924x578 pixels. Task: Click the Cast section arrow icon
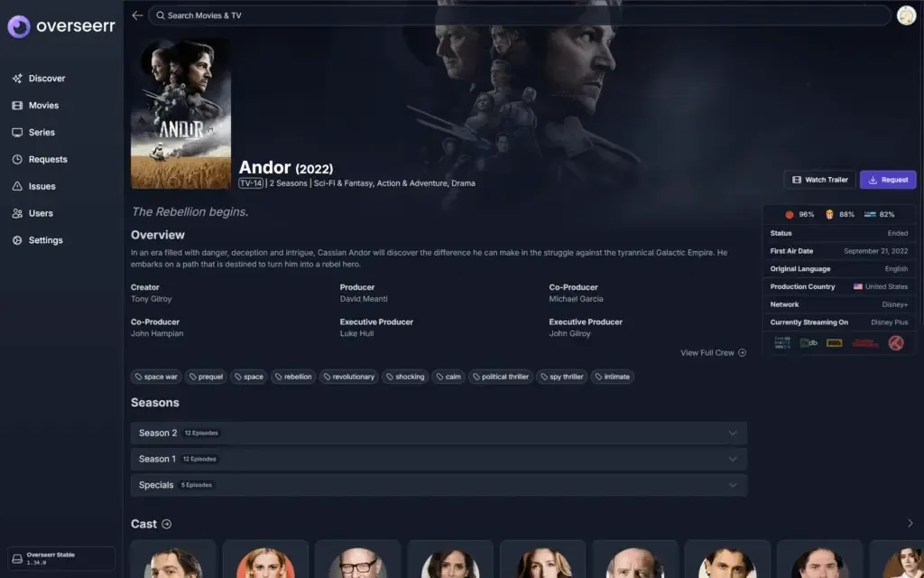[167, 524]
